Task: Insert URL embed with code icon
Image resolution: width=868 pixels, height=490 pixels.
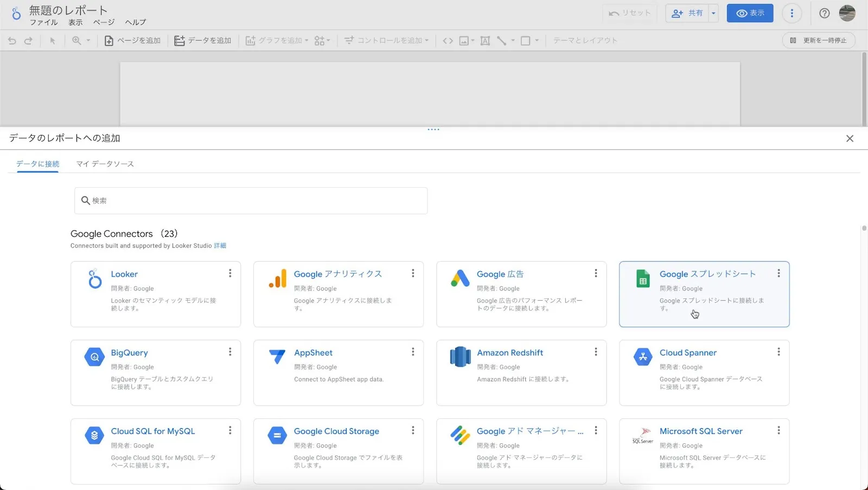Action: coord(448,41)
